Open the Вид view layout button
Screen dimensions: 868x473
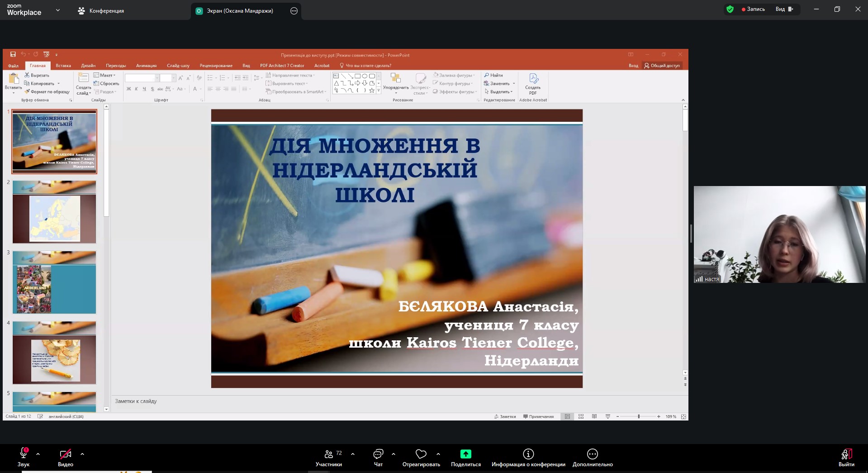pos(784,9)
